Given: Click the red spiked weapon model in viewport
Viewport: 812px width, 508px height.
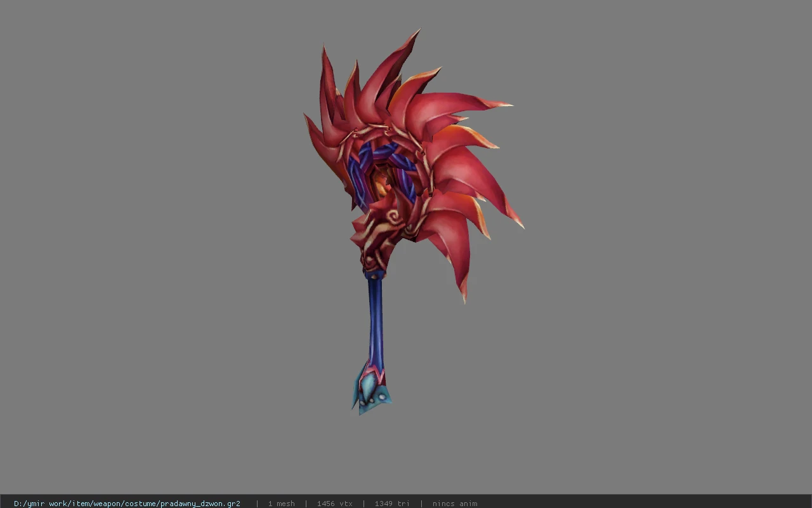Looking at the screenshot, I should tap(412, 222).
